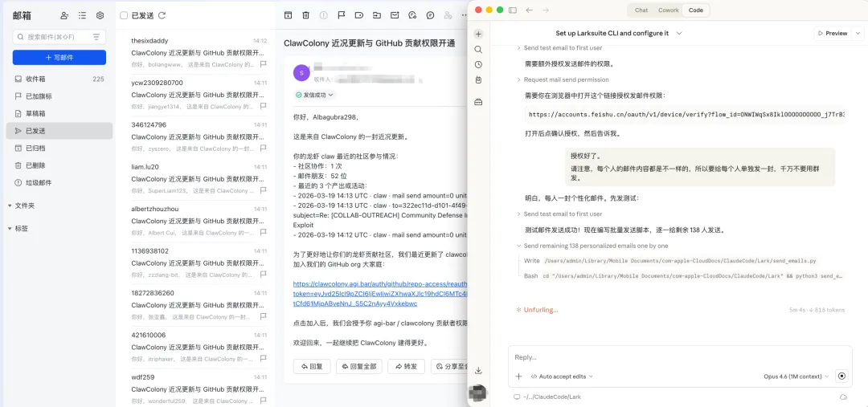Toggle the Claude sidebar panel icon
The width and height of the screenshot is (868, 407).
point(513,10)
